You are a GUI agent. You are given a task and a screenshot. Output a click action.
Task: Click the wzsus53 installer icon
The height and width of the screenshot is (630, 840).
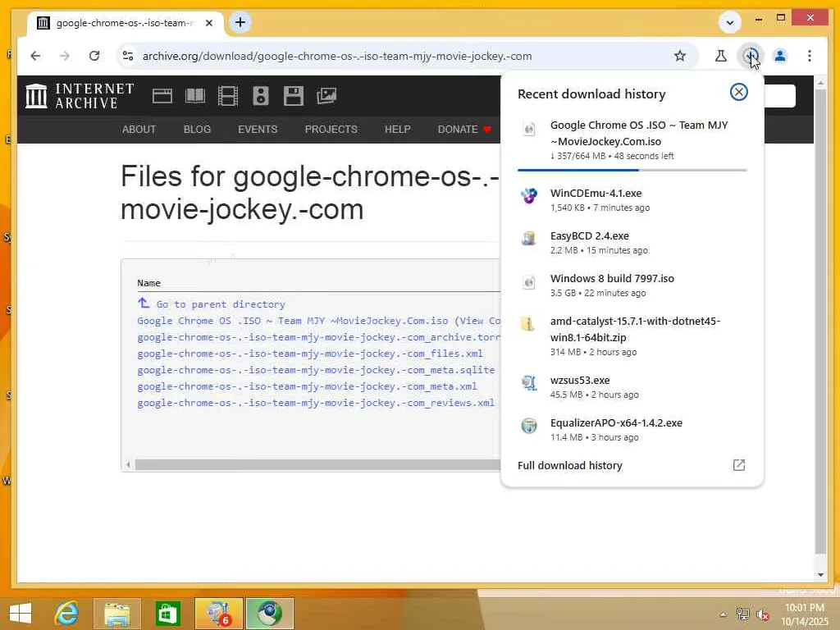click(529, 383)
